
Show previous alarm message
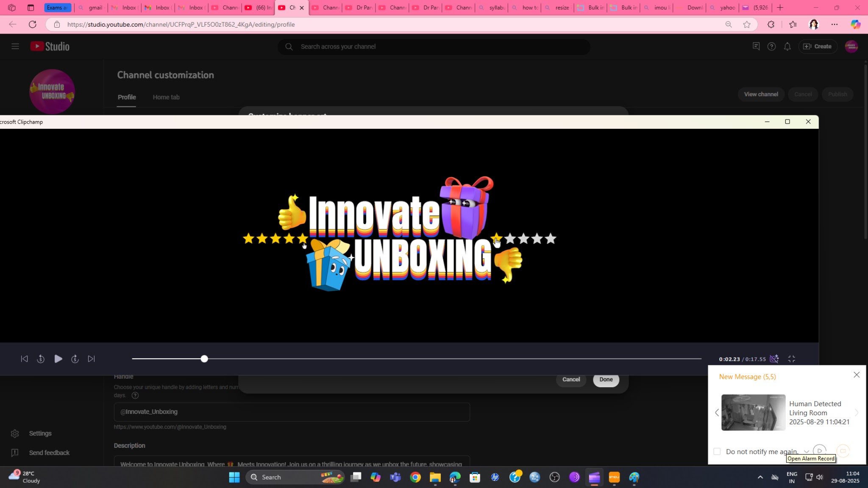tap(717, 413)
